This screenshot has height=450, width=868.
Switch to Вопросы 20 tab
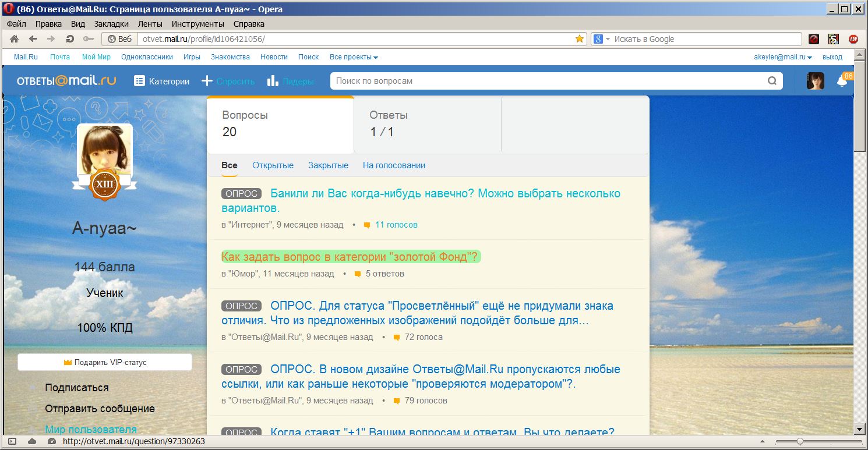click(x=280, y=124)
